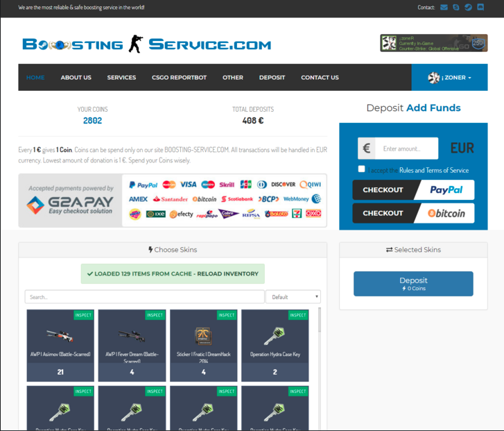The width and height of the screenshot is (504, 431).
Task: Click the Deposit Add Funds heading
Action: (x=413, y=108)
